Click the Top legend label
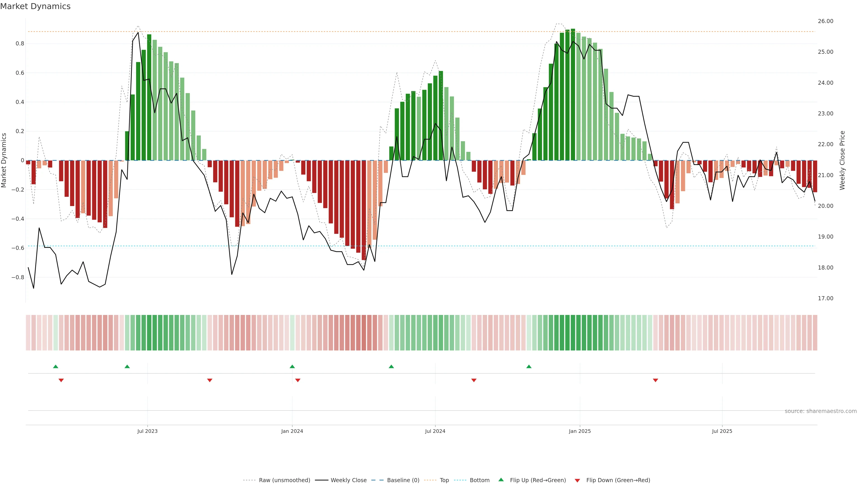Viewport: 868px width, 488px height. (444, 480)
